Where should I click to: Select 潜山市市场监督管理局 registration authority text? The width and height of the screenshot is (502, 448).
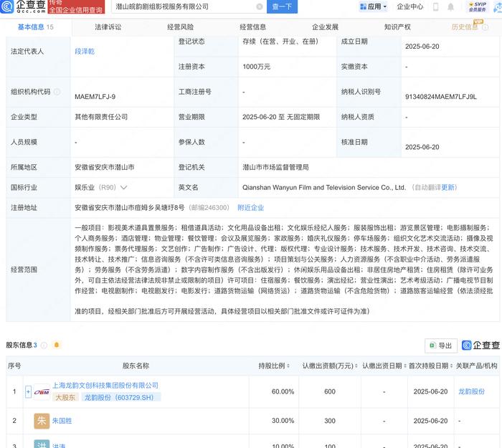(x=275, y=167)
